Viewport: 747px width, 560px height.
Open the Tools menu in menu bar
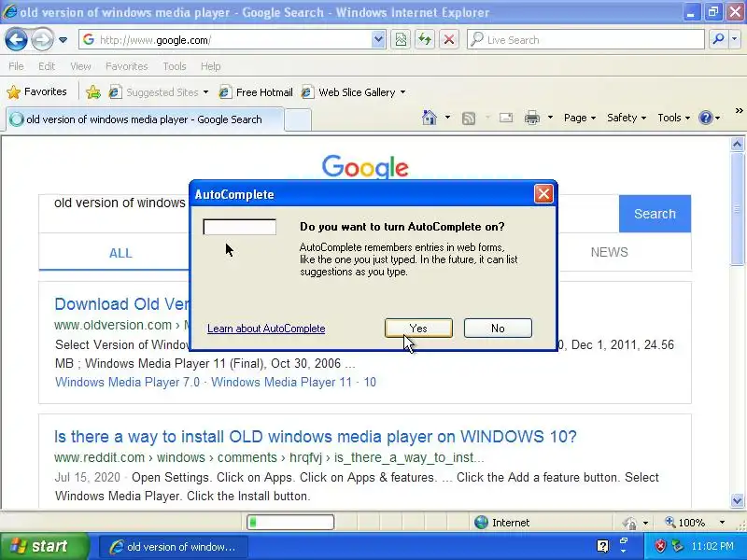[175, 66]
